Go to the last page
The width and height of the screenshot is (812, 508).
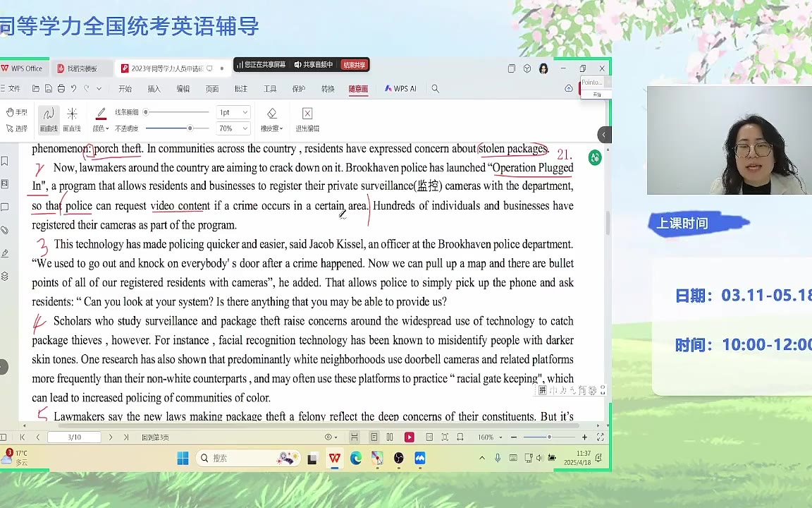tap(126, 437)
